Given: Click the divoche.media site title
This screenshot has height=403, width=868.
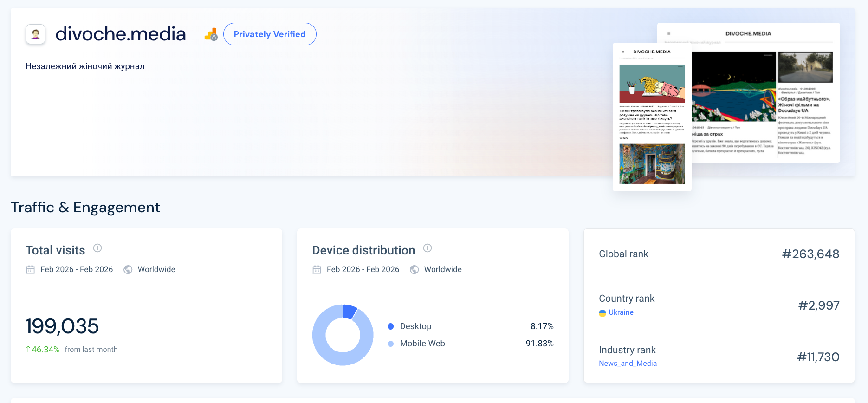Looking at the screenshot, I should (x=121, y=34).
